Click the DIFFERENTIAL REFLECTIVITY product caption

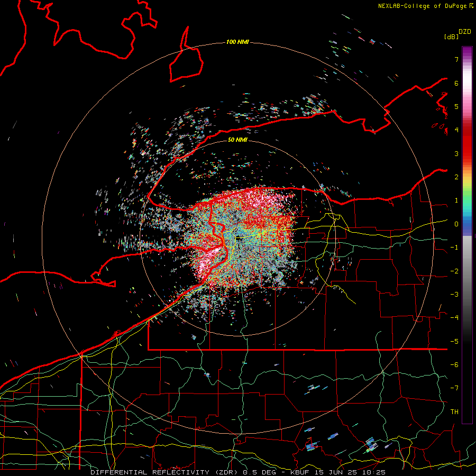[238, 472]
